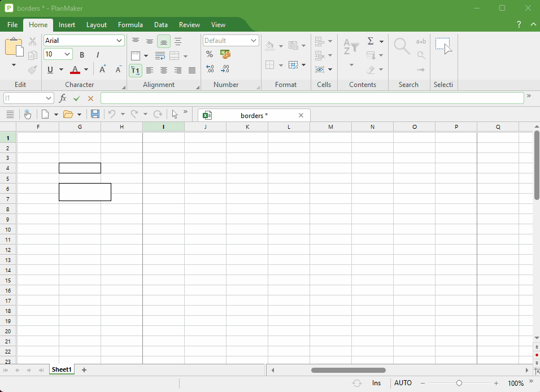Click the percent number format icon

pos(210,54)
